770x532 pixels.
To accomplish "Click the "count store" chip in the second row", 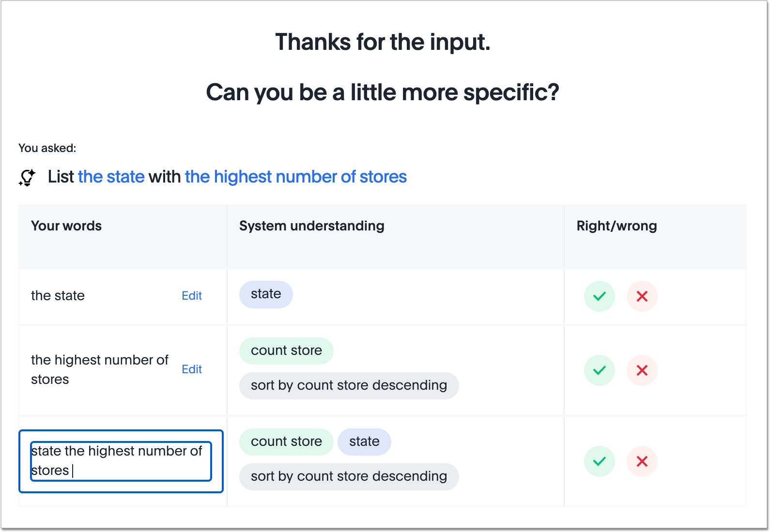I will point(286,350).
